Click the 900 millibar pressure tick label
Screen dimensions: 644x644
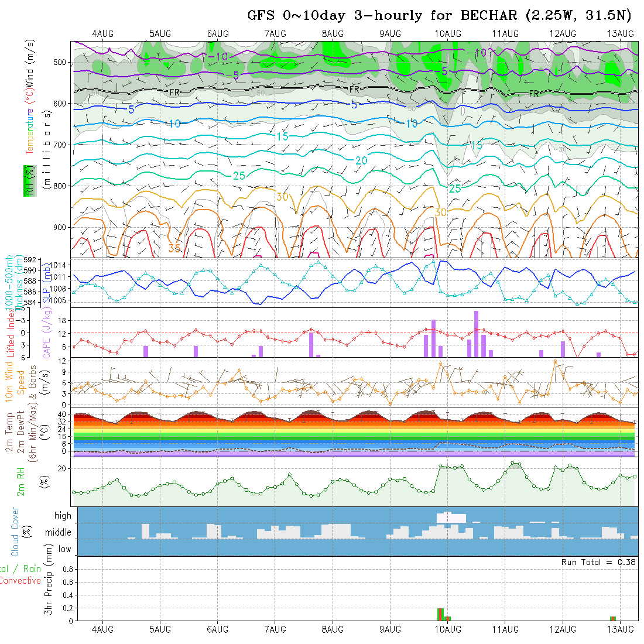60,228
